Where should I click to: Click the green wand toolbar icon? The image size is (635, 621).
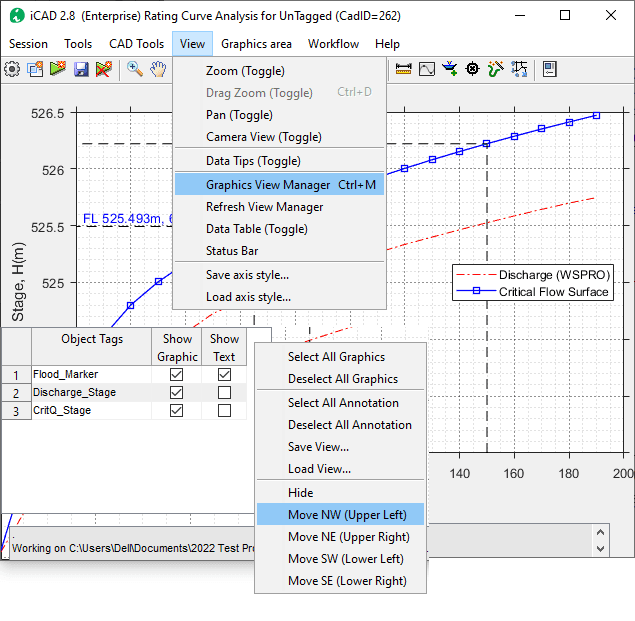(x=495, y=69)
